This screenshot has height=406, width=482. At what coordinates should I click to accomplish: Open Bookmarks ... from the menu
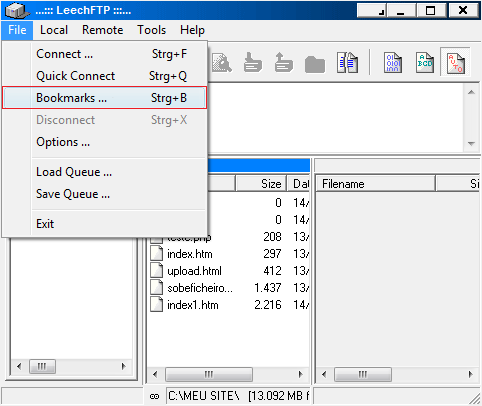click(105, 98)
